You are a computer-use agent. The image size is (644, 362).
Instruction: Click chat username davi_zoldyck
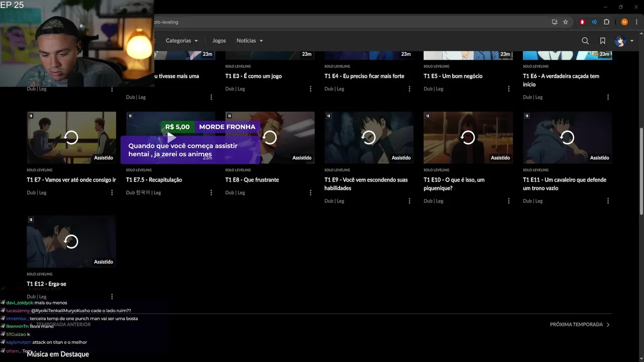[20, 303]
